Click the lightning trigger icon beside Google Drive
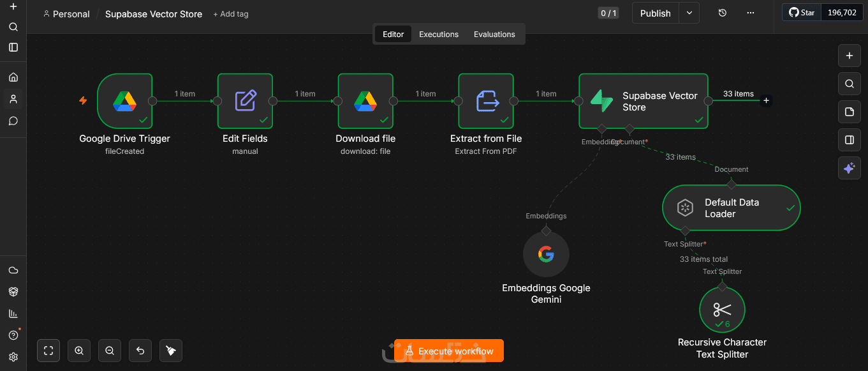Image resolution: width=868 pixels, height=371 pixels. 83,100
